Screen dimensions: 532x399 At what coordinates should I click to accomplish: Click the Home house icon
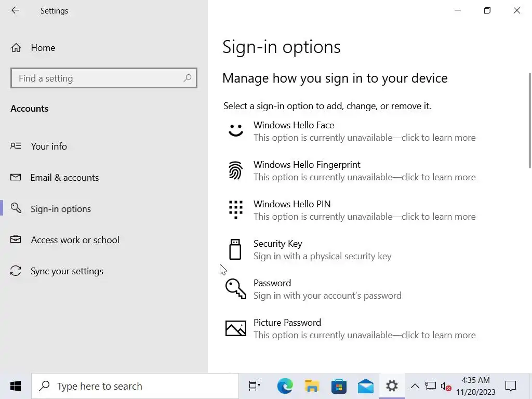pos(16,48)
